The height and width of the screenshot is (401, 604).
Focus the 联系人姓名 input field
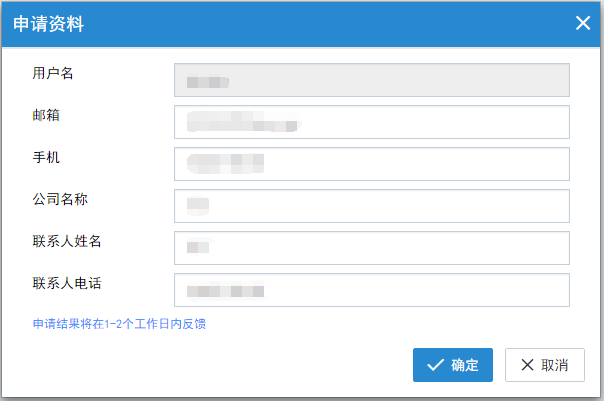tap(371, 248)
